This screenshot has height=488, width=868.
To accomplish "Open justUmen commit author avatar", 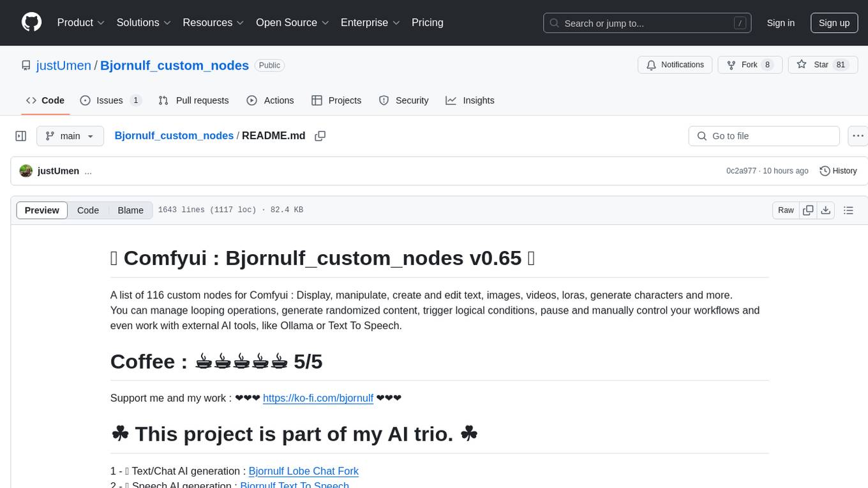I will [x=26, y=171].
